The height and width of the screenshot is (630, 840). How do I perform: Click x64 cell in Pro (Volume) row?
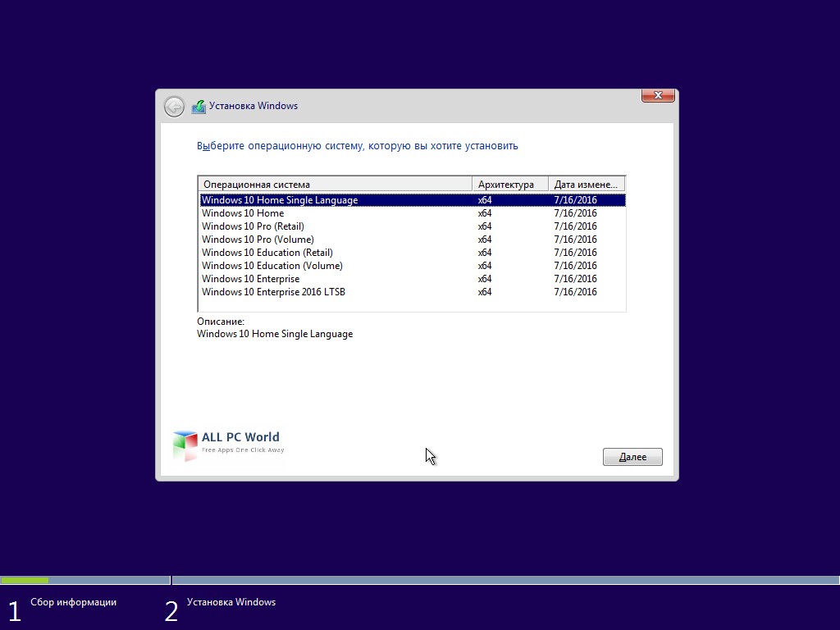tap(485, 240)
